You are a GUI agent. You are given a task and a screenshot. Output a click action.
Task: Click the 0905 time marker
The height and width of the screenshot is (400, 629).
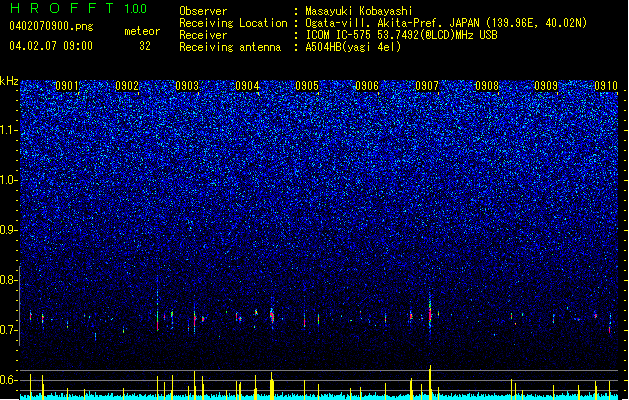307,86
